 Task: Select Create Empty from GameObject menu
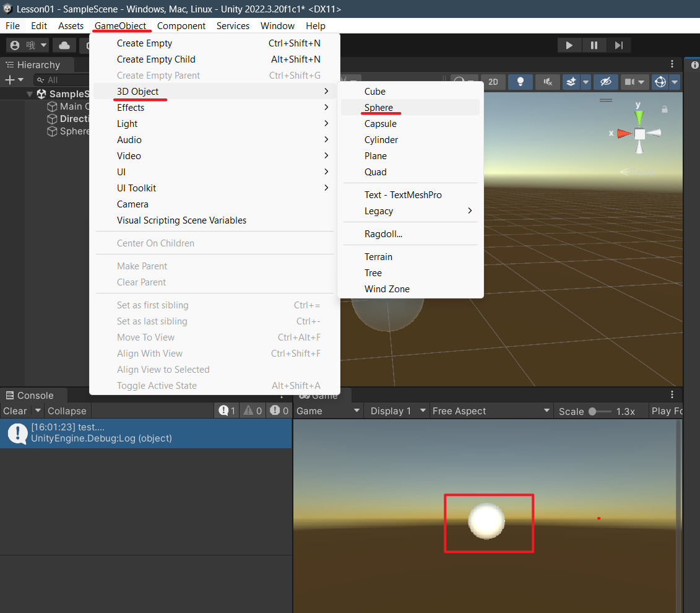(x=144, y=43)
